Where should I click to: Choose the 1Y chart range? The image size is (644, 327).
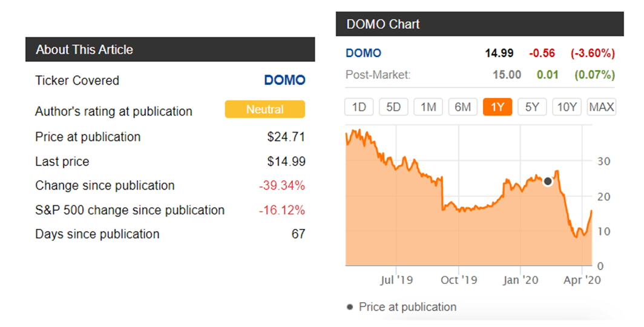coord(498,107)
